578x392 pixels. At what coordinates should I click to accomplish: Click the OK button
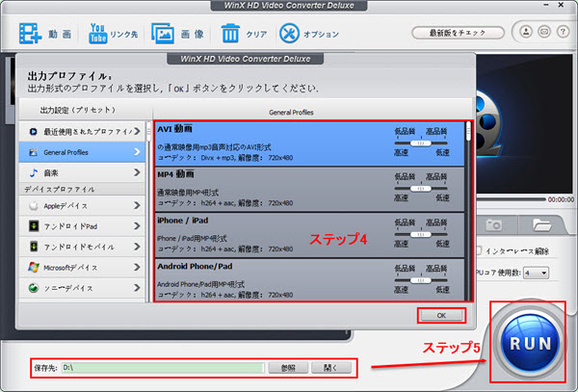click(441, 315)
